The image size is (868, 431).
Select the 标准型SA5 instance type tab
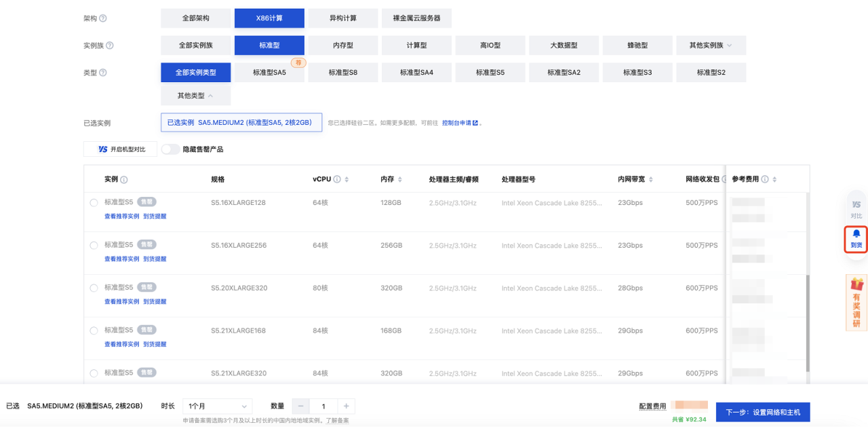tap(269, 73)
